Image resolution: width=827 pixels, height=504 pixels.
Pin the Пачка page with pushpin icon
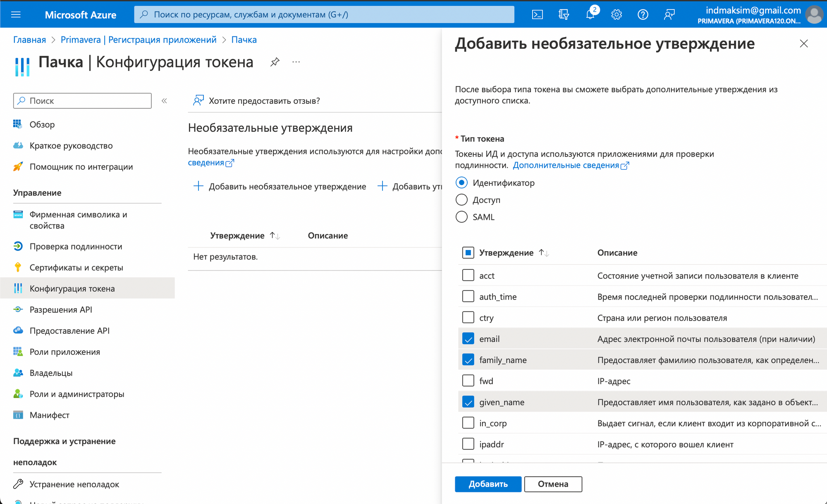click(275, 62)
